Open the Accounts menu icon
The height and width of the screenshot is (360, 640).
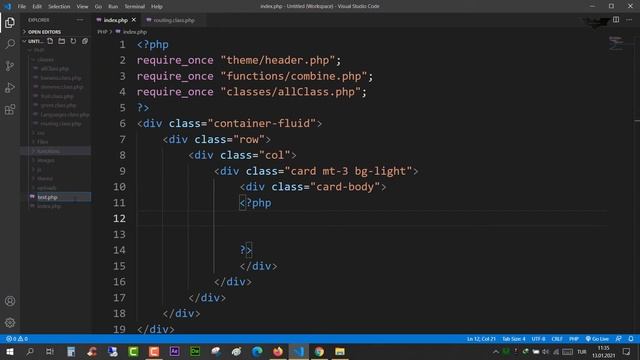tap(10, 301)
